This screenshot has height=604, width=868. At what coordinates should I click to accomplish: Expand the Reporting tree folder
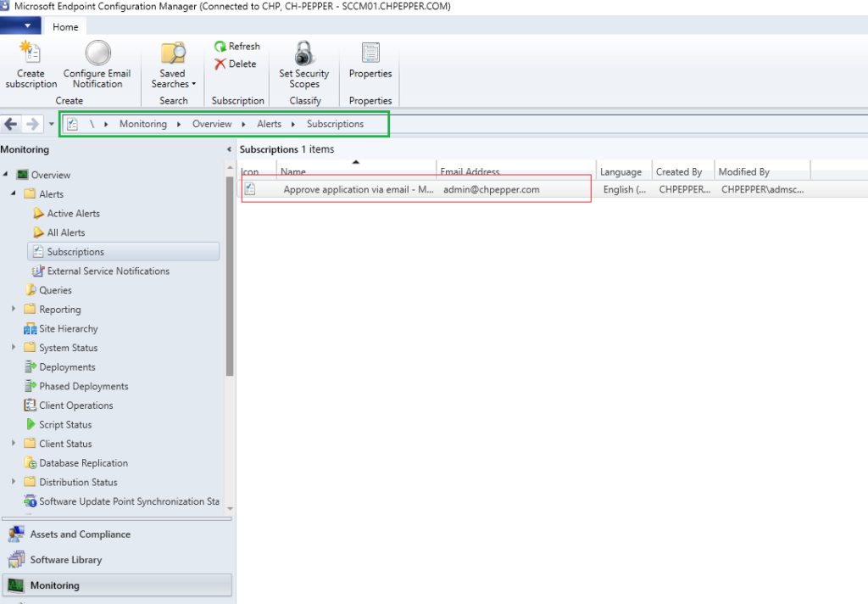14,309
